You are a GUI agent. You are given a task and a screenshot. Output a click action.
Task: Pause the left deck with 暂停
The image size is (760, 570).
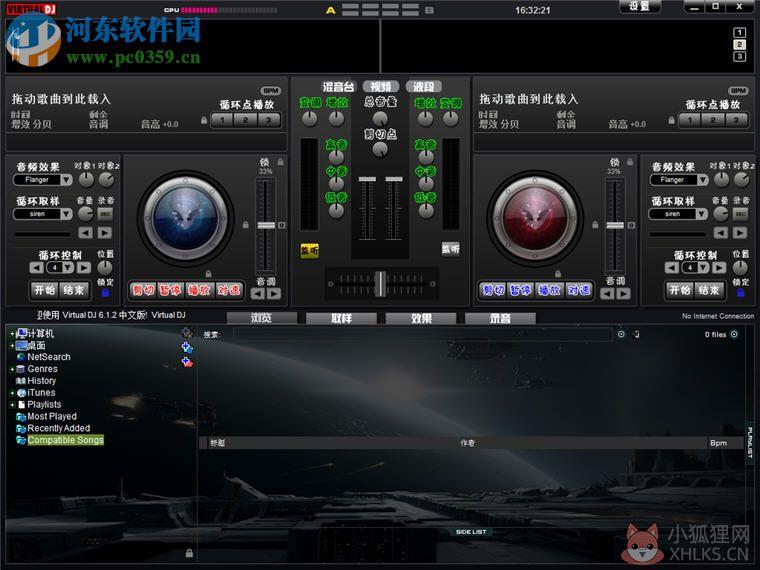click(x=171, y=290)
